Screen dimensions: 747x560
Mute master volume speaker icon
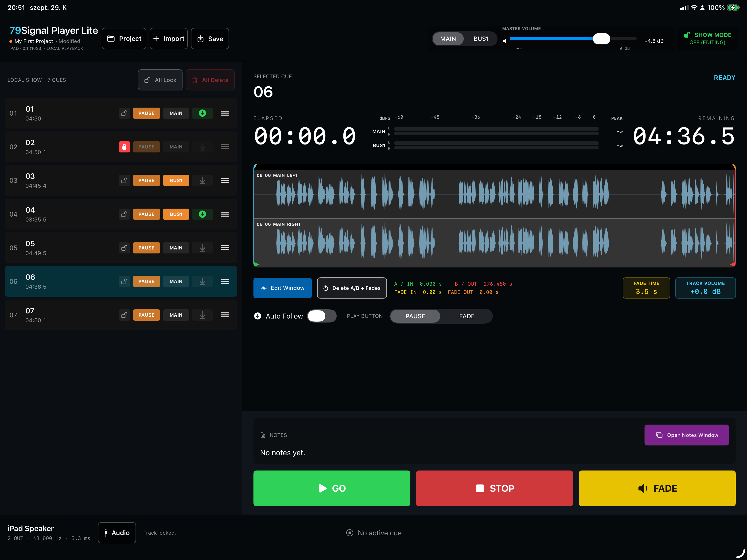tap(505, 41)
